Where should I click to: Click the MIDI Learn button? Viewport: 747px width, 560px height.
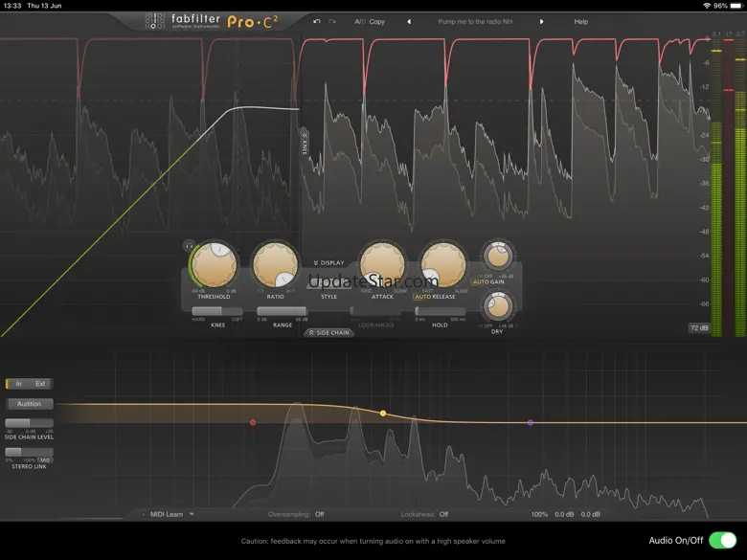tap(167, 514)
